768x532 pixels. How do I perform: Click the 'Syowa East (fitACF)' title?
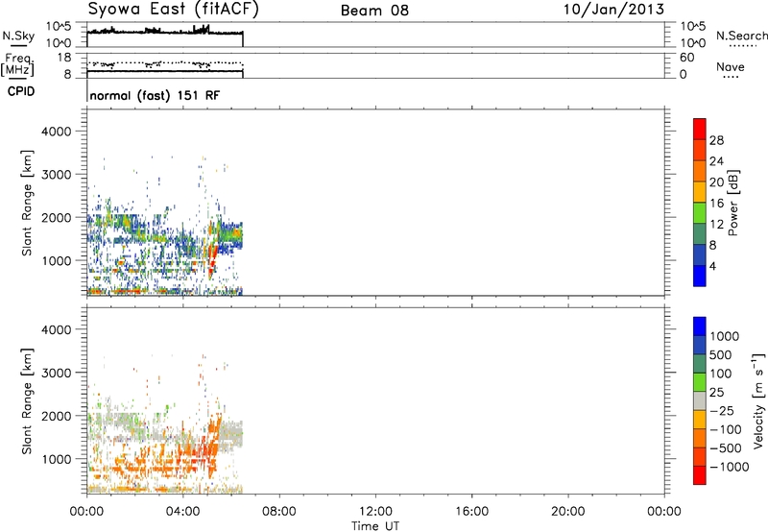tap(173, 10)
